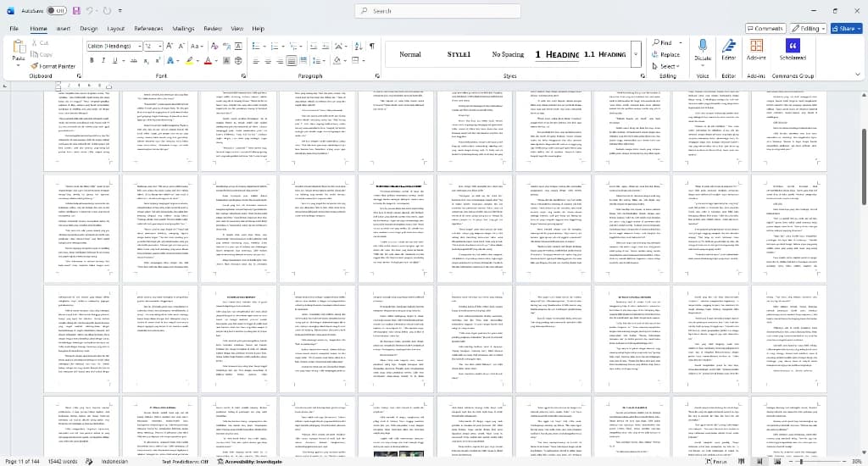The image size is (868, 466).
Task: Click the character border icon
Action: pos(238,46)
